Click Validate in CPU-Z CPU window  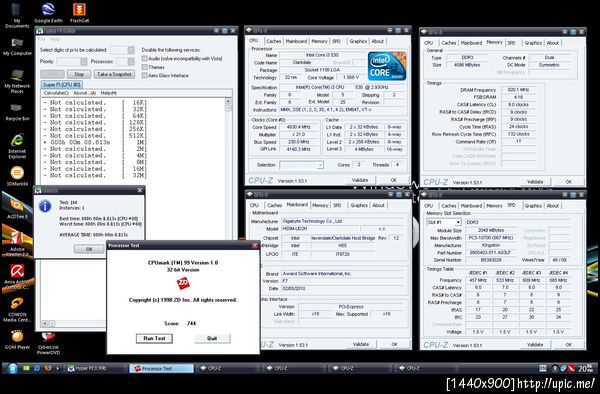[360, 180]
